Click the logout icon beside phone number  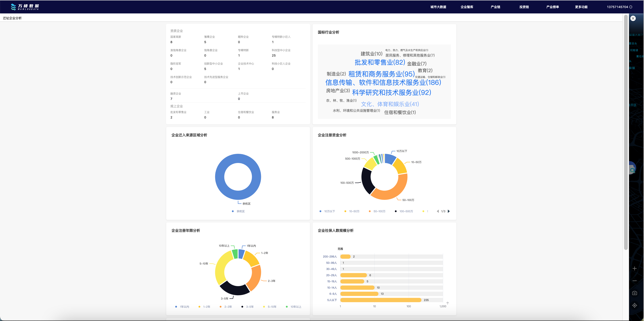tap(631, 7)
